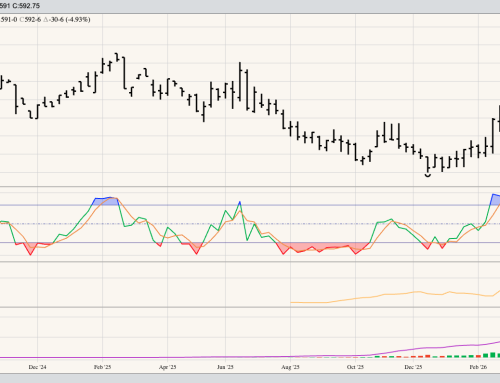Viewport: 500px width, 383px height.
Task: Click the Aug '25 date axis label
Action: (290, 367)
